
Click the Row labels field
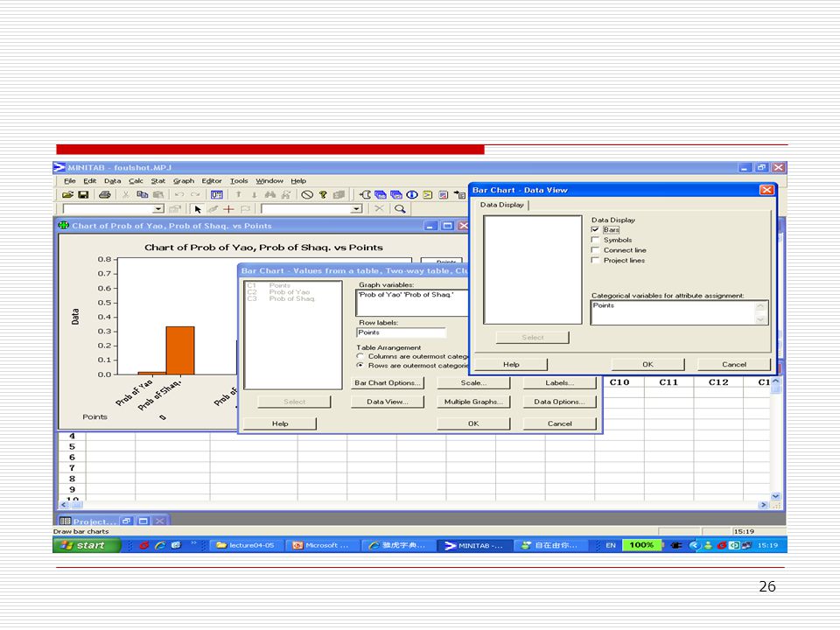tap(402, 332)
